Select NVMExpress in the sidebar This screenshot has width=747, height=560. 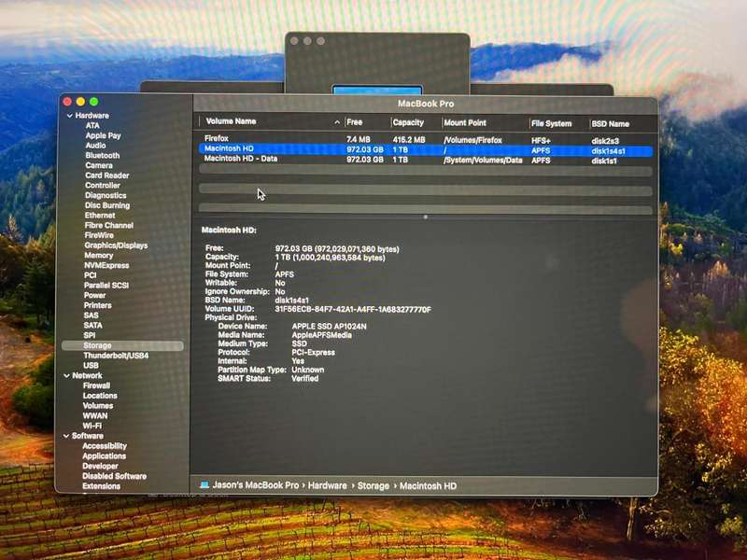coord(106,266)
